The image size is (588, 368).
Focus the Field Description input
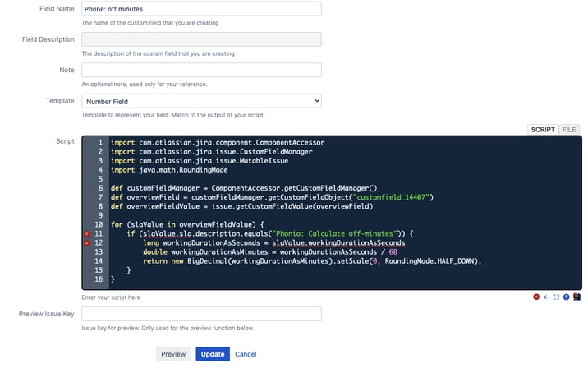[x=201, y=39]
